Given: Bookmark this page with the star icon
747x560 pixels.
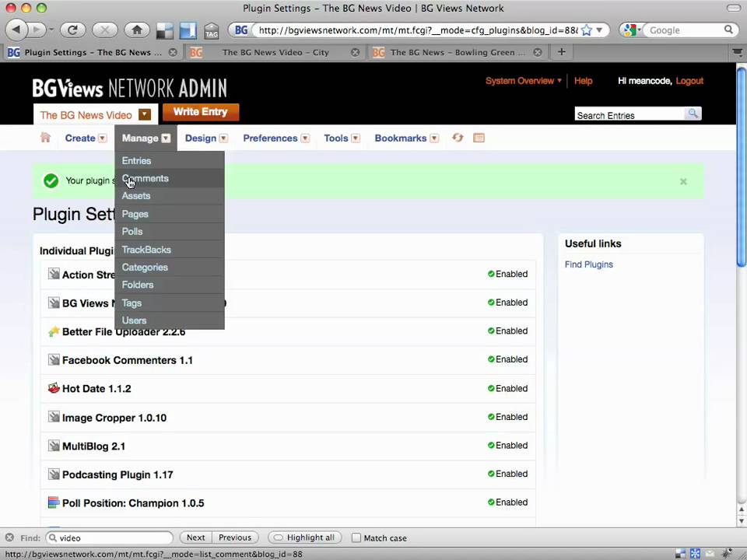Looking at the screenshot, I should 587,30.
